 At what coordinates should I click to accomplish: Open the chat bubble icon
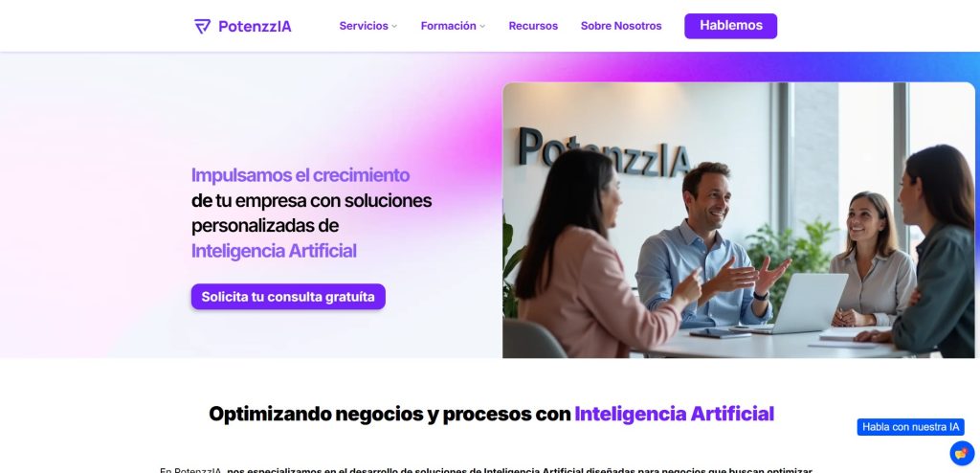[962, 453]
